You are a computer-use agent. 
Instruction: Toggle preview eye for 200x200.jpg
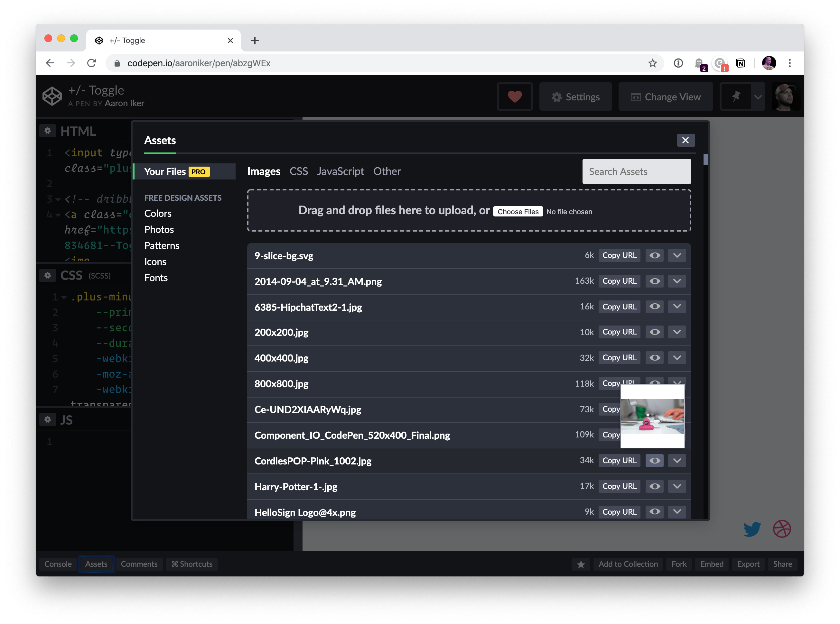click(x=655, y=332)
